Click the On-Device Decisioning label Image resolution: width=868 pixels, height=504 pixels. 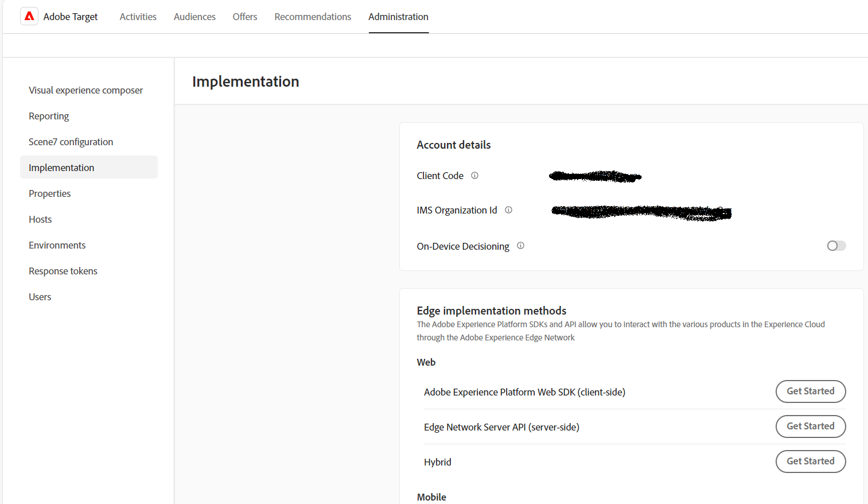pyautogui.click(x=463, y=246)
